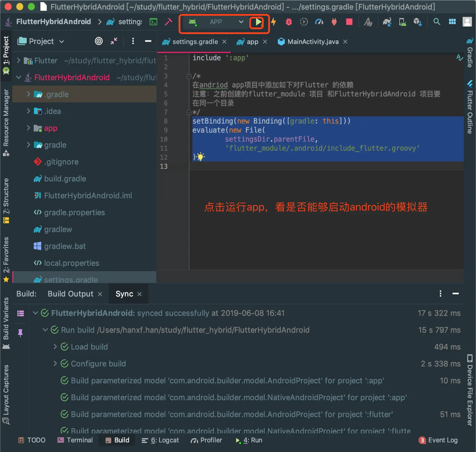Image resolution: width=476 pixels, height=452 pixels.
Task: Click FlutterHybridAndroid breadcrumb in navigation bar
Action: (x=53, y=22)
